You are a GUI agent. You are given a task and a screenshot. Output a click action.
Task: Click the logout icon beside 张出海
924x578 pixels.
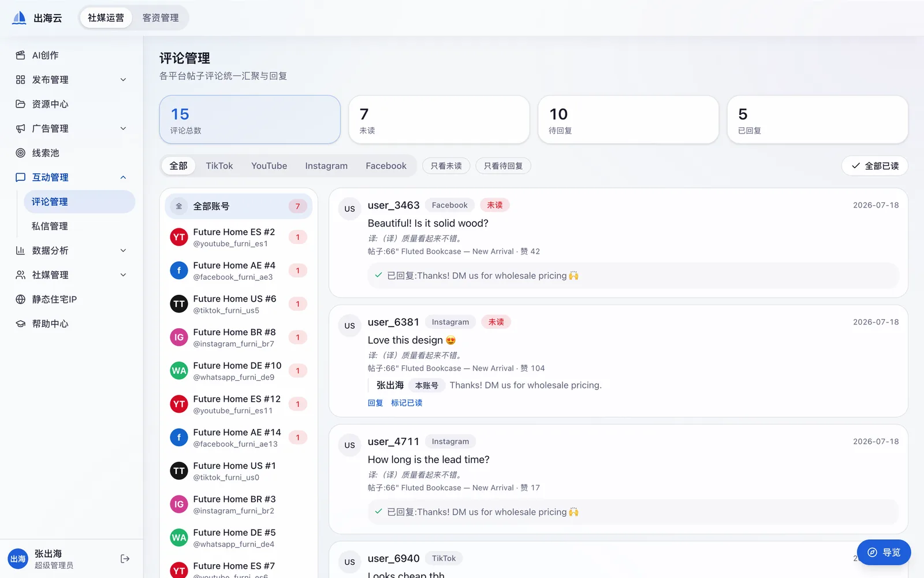pyautogui.click(x=125, y=558)
